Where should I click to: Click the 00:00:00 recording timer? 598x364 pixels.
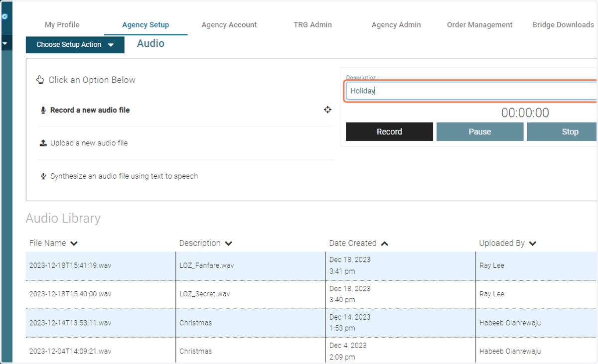coord(525,113)
